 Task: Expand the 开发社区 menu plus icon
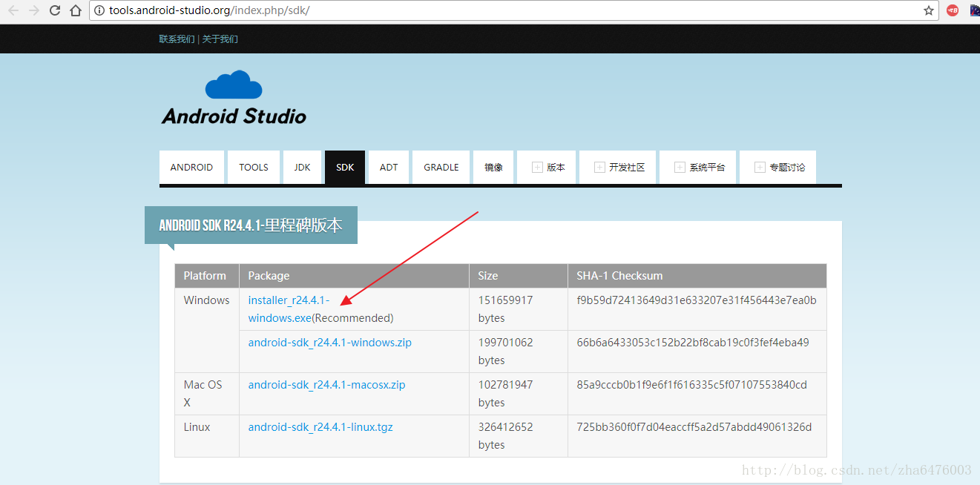[x=599, y=168]
